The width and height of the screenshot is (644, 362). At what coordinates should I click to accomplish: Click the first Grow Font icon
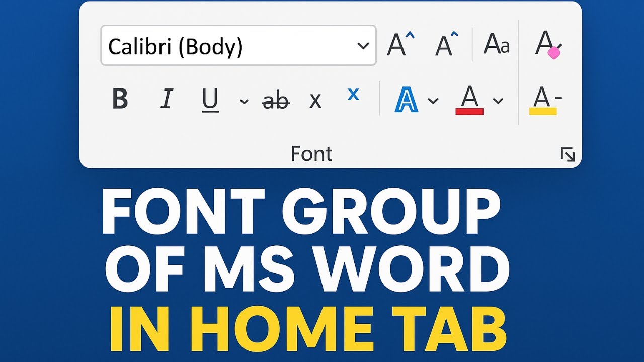tap(400, 44)
